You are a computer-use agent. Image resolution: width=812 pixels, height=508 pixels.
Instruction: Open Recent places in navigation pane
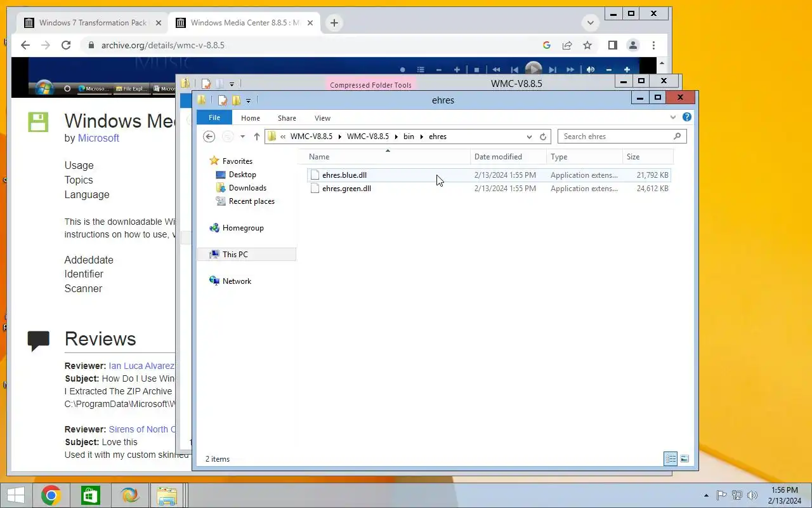point(251,201)
